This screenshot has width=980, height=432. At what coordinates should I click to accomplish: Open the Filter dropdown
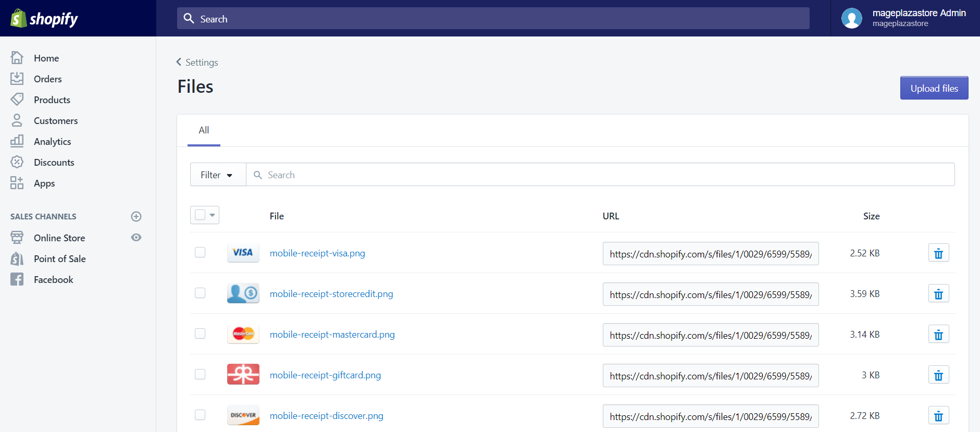click(x=218, y=175)
